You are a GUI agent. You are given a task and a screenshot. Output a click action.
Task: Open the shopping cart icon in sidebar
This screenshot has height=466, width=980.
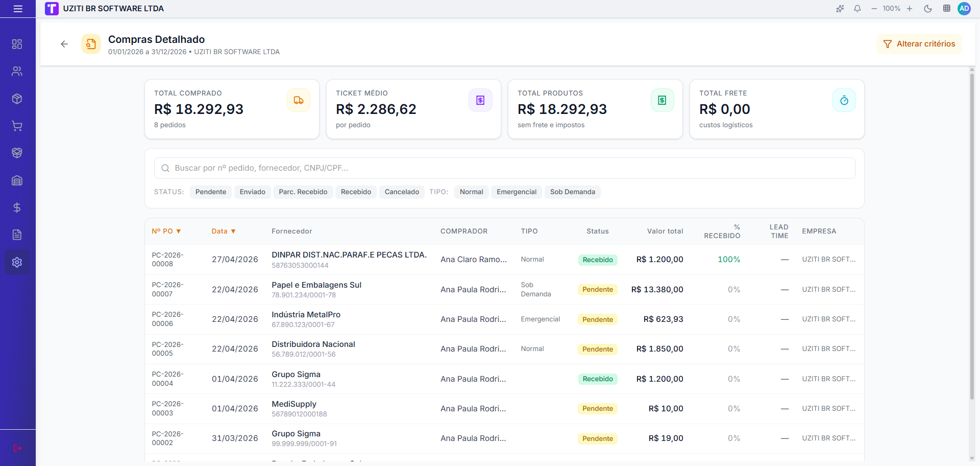tap(17, 126)
